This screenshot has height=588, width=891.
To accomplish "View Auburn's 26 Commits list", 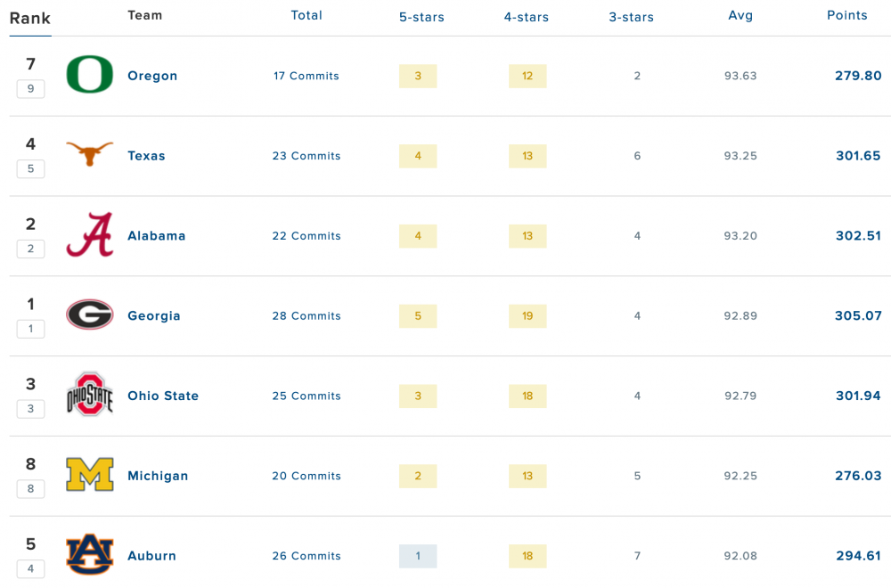I will point(307,556).
